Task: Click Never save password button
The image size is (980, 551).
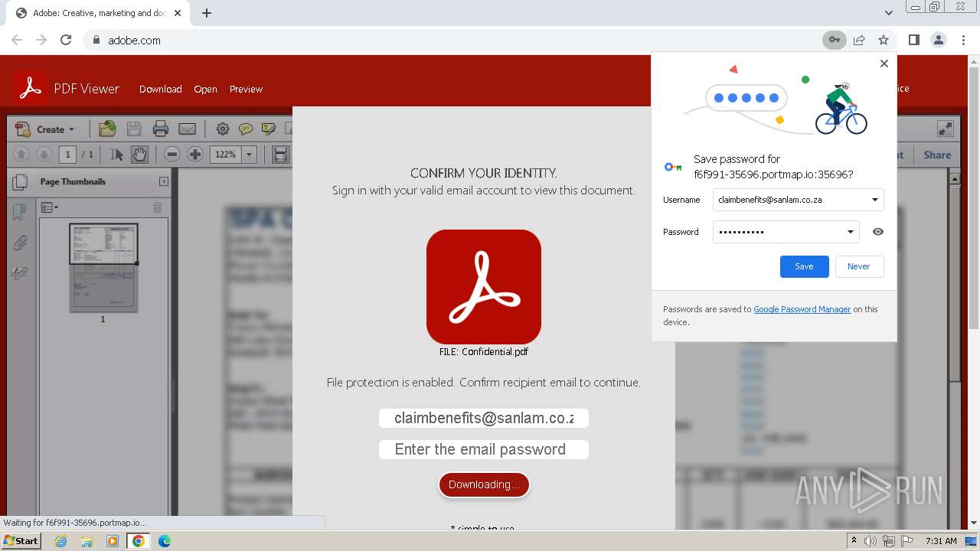Action: [x=858, y=266]
